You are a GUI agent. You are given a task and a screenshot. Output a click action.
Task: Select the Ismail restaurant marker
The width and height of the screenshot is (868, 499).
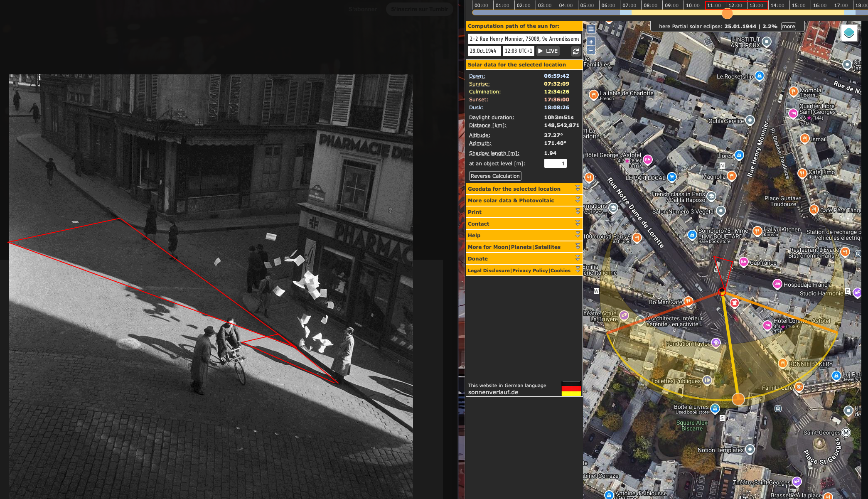(x=804, y=138)
